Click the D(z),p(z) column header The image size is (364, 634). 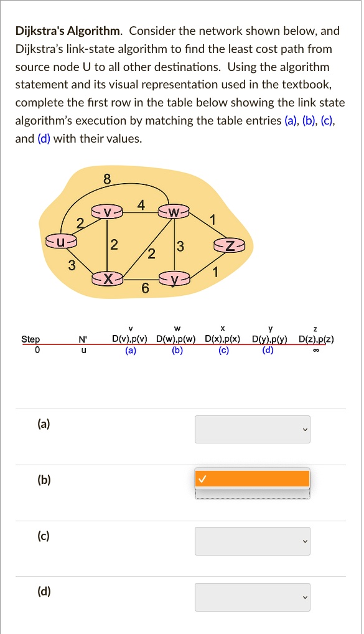[316, 339]
